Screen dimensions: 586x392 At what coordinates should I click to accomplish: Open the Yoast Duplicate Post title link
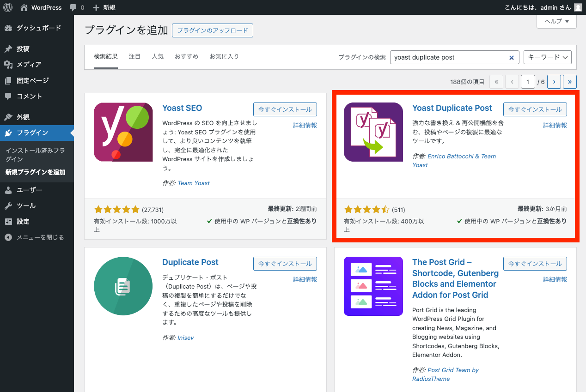pos(452,108)
